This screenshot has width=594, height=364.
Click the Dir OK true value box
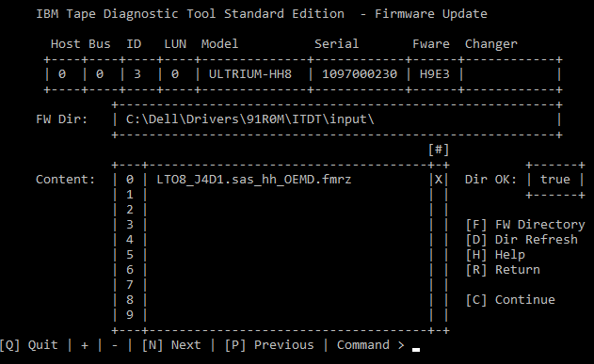[555, 180]
